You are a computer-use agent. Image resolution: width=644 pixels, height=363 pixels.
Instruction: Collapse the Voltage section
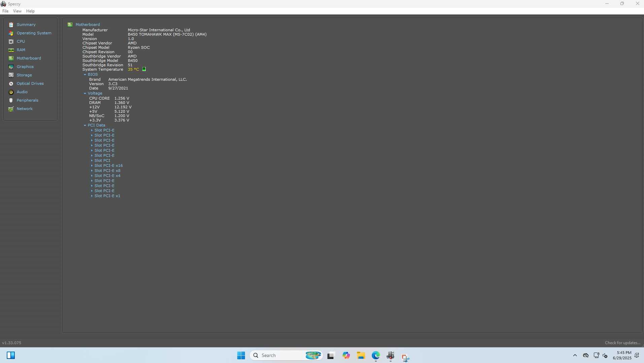click(85, 94)
